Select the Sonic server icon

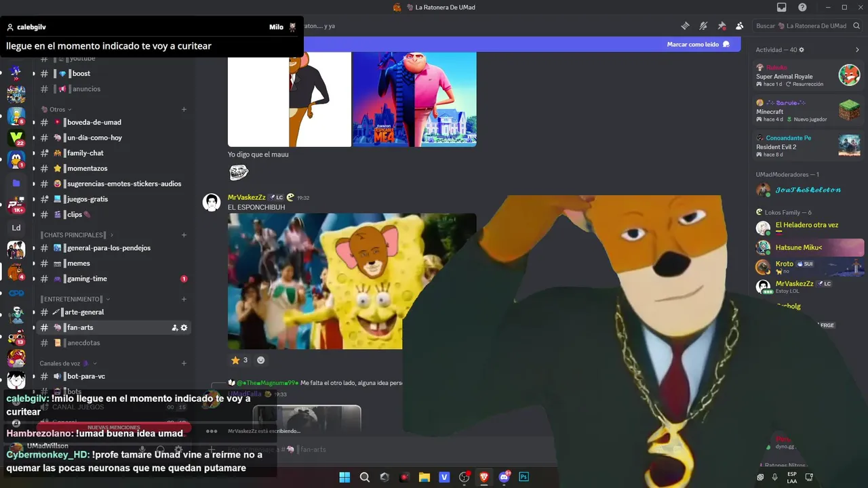pyautogui.click(x=16, y=71)
